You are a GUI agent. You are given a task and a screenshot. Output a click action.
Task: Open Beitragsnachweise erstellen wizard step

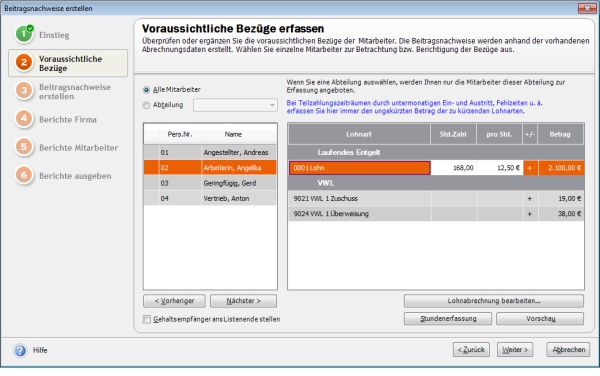[75, 91]
